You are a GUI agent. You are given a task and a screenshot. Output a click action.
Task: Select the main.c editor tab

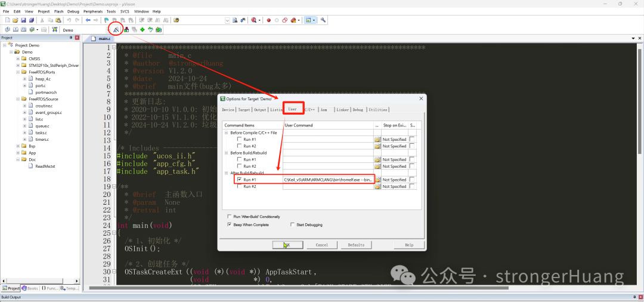[x=101, y=39]
